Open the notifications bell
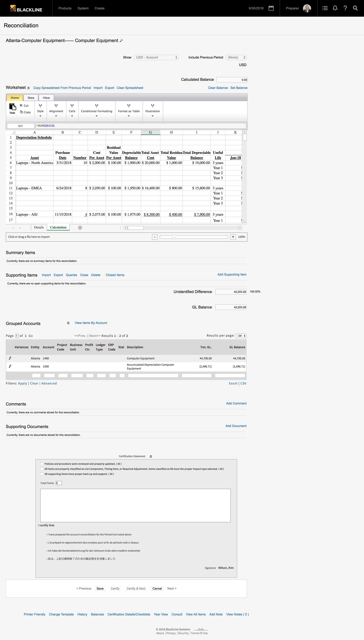364x640 pixels. point(335,8)
